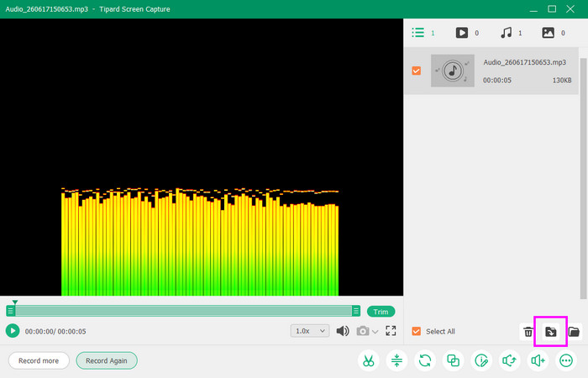Click the trim start handle on timeline

(x=10, y=311)
